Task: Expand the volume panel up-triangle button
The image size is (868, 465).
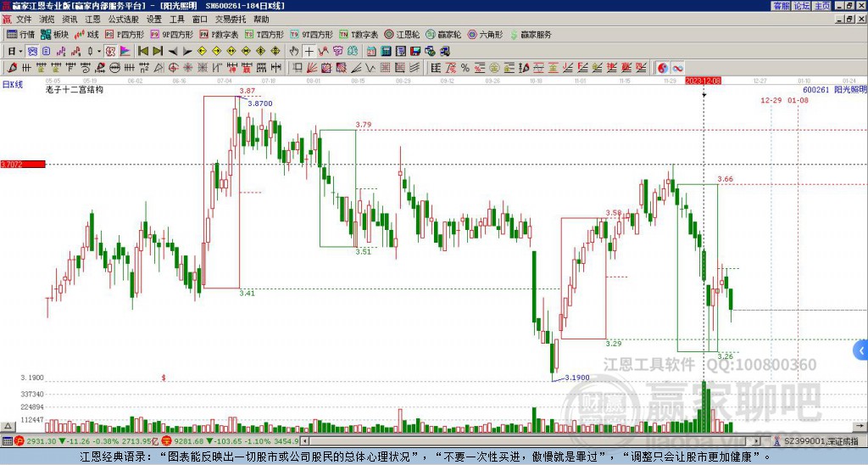Action: click(x=7, y=426)
